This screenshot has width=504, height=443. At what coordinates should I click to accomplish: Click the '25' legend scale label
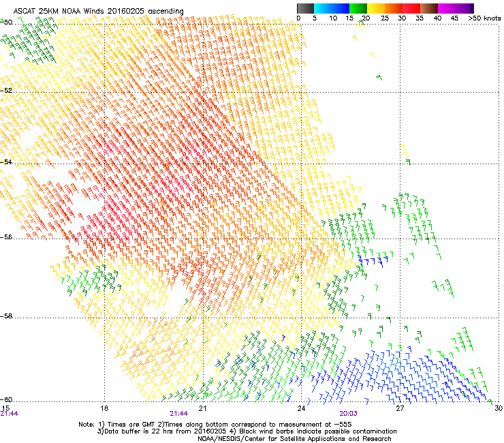(385, 18)
